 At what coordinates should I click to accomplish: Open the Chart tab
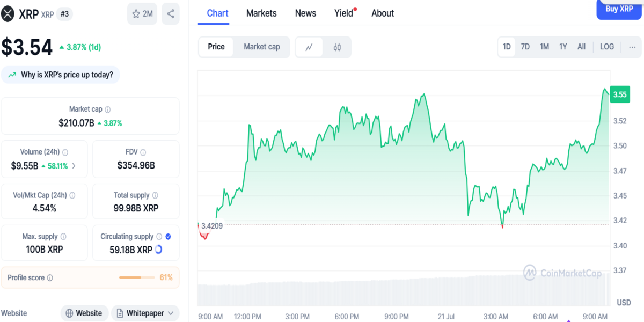click(217, 13)
